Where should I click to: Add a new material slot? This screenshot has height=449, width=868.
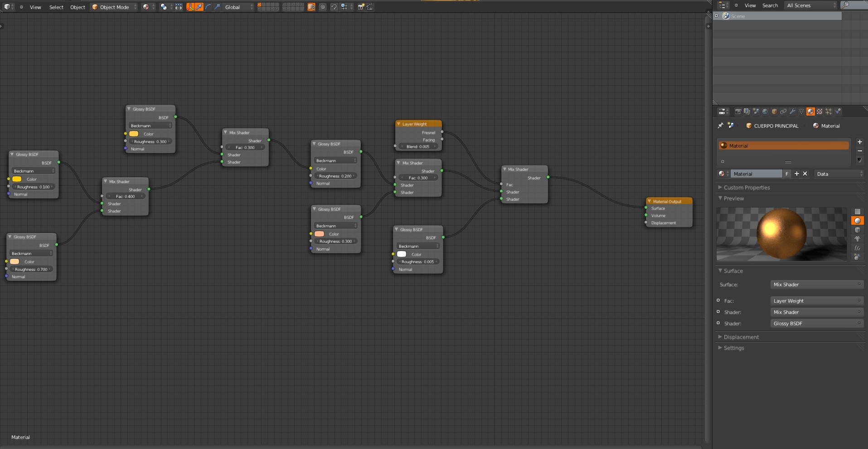point(859,142)
